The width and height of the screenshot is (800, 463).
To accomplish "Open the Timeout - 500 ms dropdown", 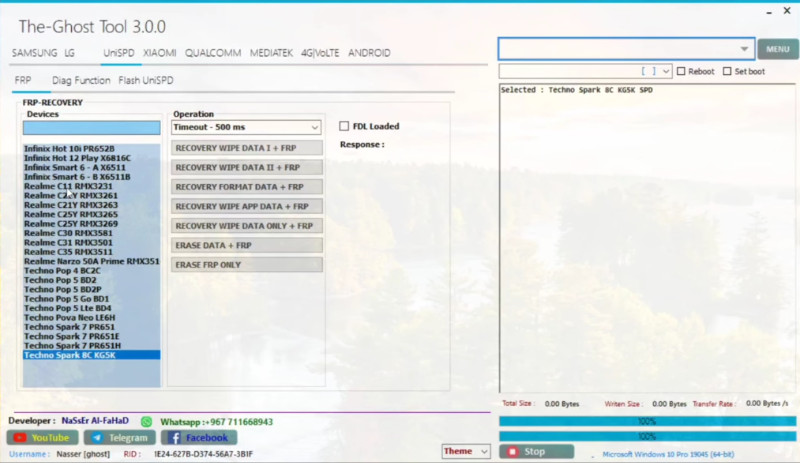I will [246, 127].
